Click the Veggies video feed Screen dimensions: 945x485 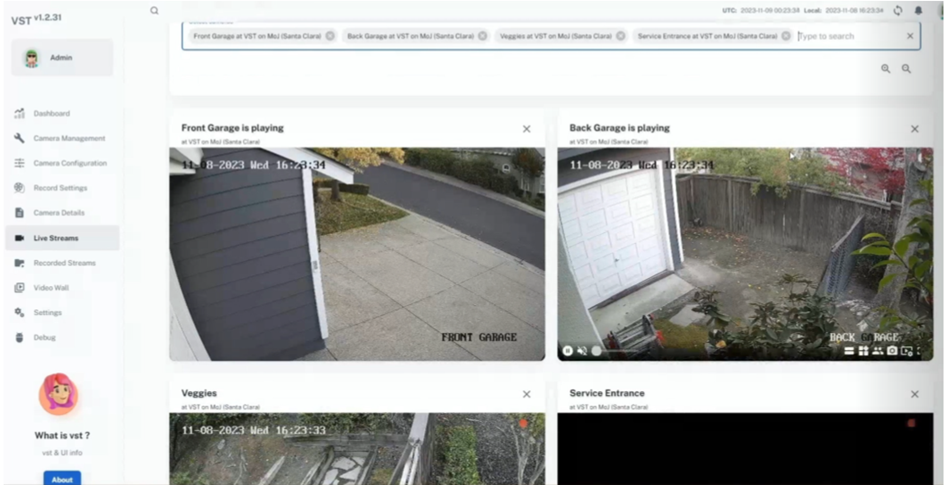click(x=357, y=449)
